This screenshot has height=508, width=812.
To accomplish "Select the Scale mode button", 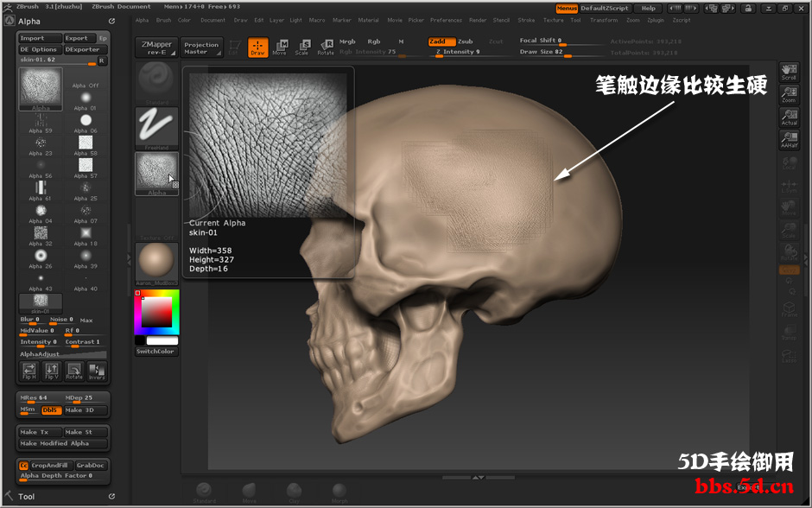I will pos(302,48).
